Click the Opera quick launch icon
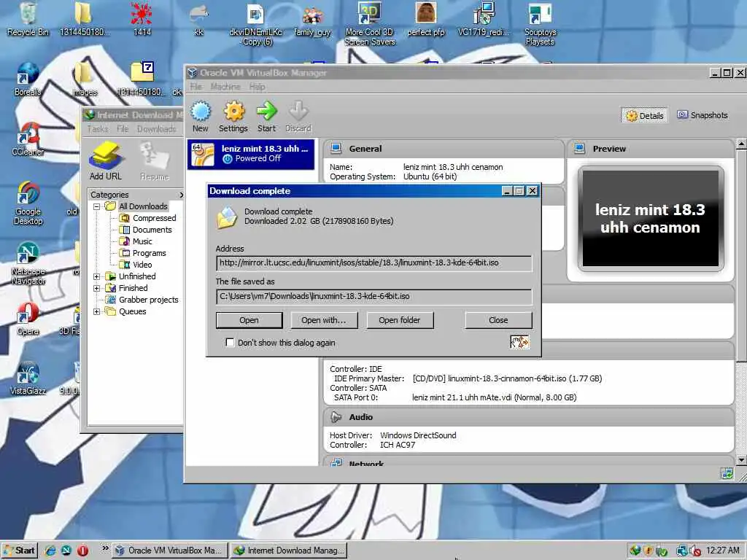747x560 pixels. pos(82,551)
